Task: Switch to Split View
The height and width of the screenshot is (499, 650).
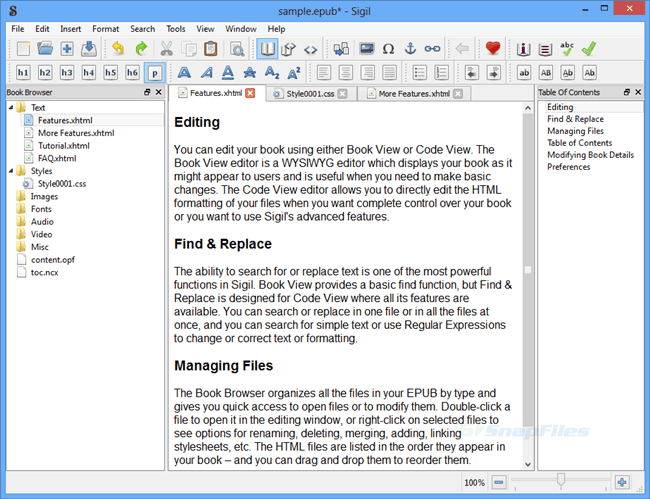Action: point(289,49)
